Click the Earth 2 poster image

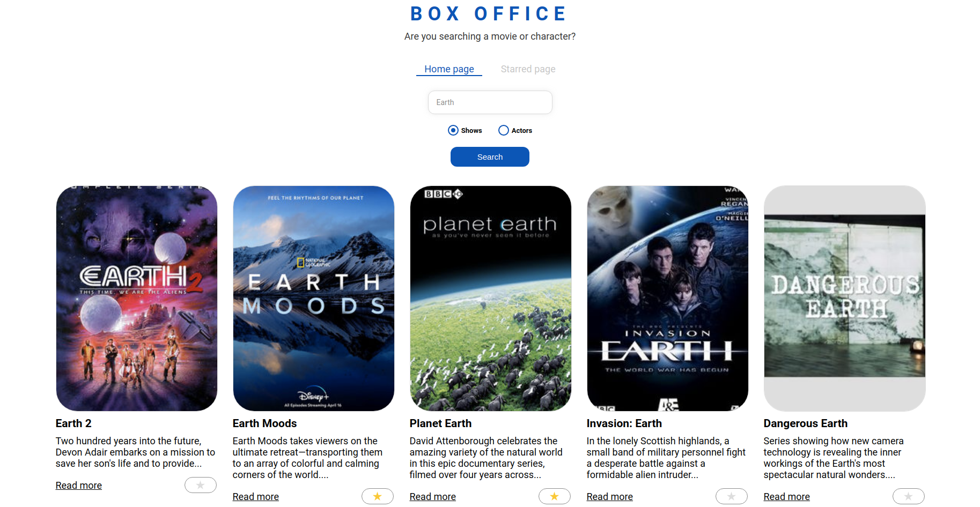point(137,299)
